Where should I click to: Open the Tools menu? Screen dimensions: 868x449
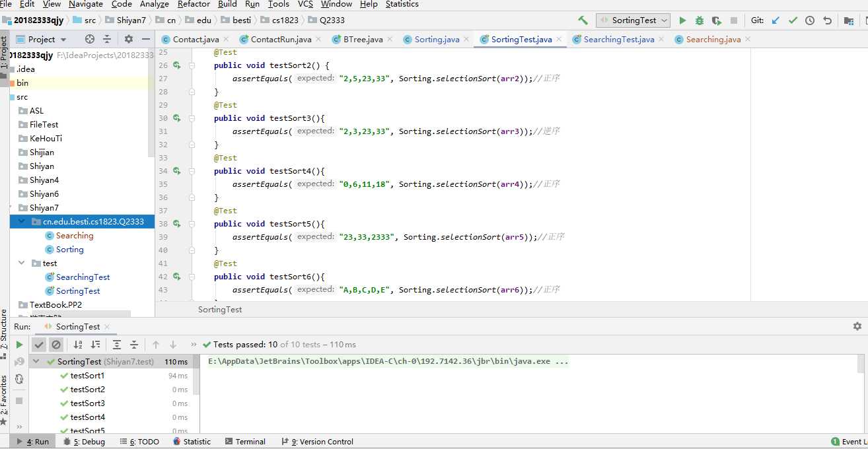279,4
